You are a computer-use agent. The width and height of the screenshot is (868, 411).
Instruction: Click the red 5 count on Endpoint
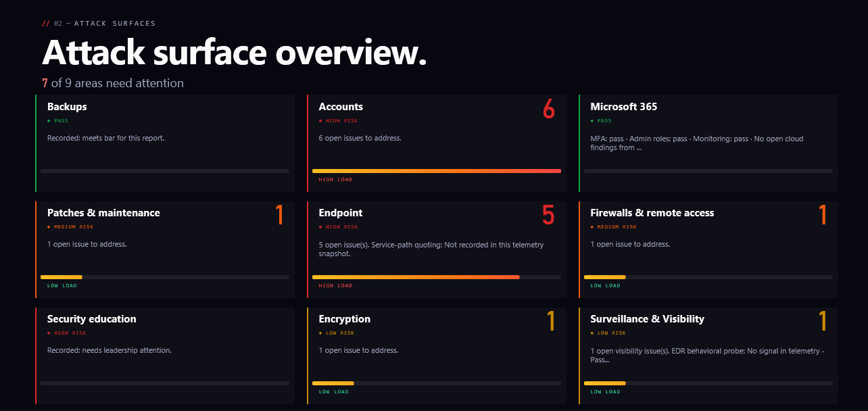548,215
